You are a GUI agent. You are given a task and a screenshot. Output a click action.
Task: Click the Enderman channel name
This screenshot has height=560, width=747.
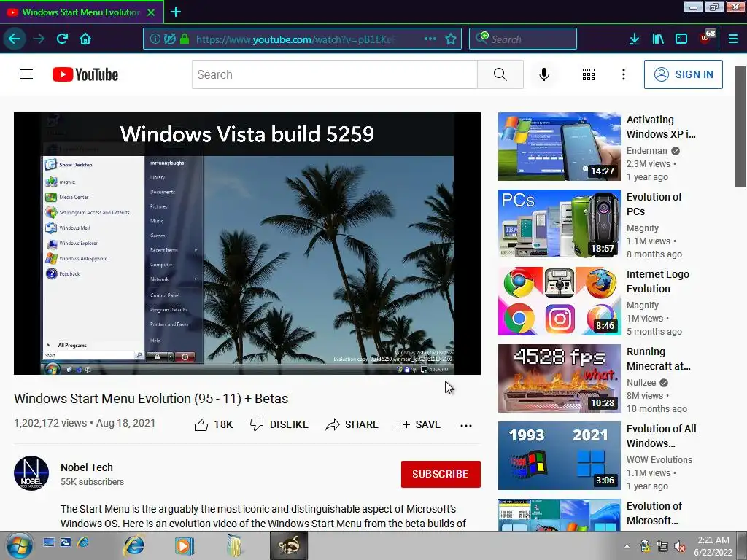tap(647, 150)
